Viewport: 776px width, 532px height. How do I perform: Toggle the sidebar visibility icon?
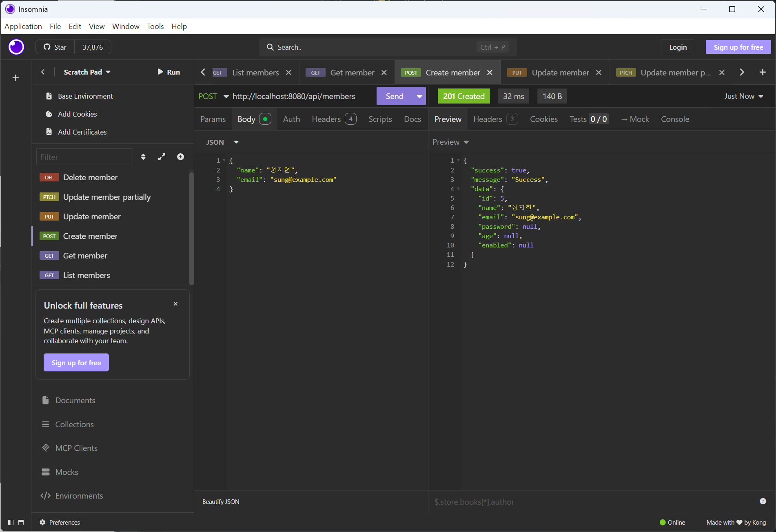tap(11, 522)
